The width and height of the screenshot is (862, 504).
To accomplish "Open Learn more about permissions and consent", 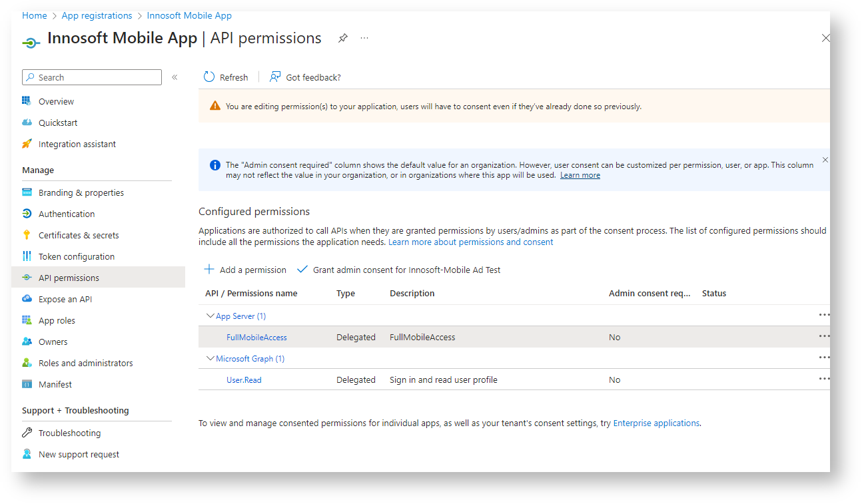I will coord(470,242).
